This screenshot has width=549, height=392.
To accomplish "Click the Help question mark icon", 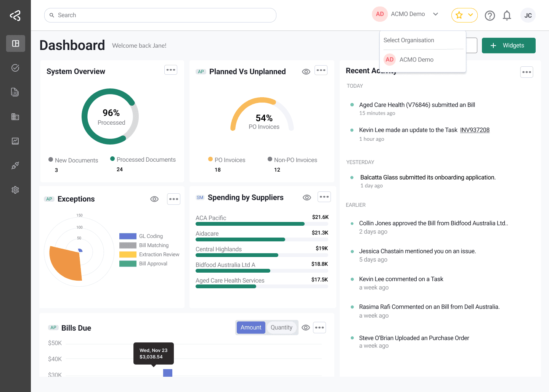I will pyautogui.click(x=490, y=15).
